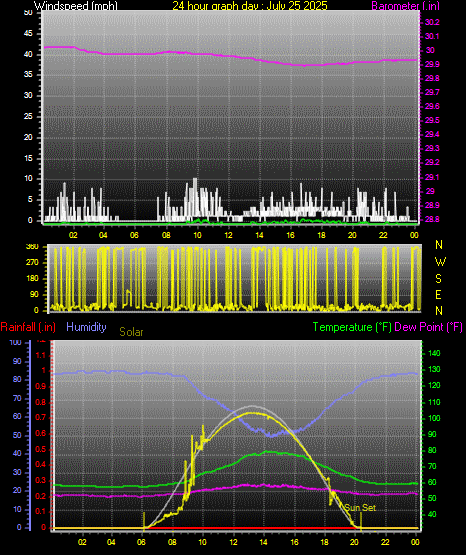466x555 pixels.
Task: Click the S compass direction label
Action: tap(439, 279)
